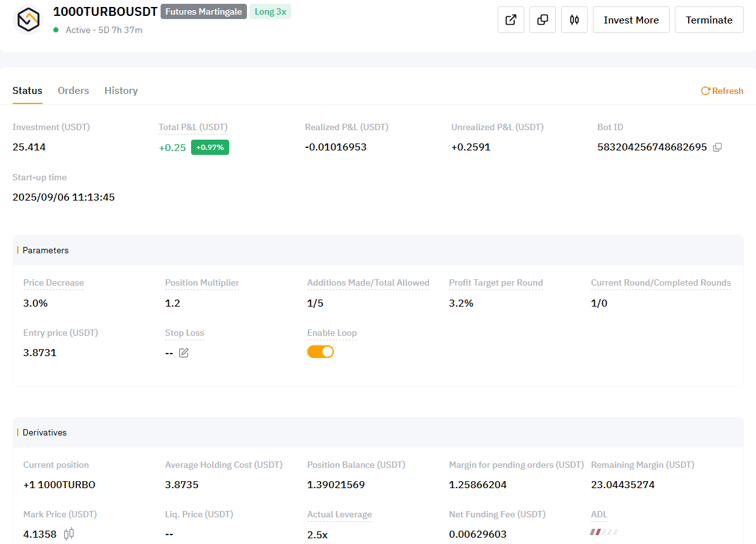The height and width of the screenshot is (544, 756).
Task: Click the ADL risk indicator bars
Action: click(604, 532)
